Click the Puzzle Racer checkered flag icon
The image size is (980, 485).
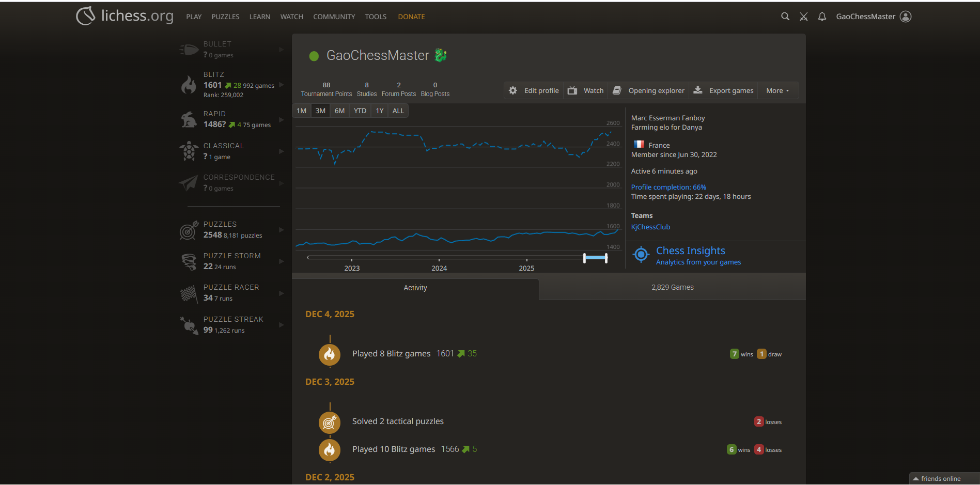pyautogui.click(x=189, y=293)
